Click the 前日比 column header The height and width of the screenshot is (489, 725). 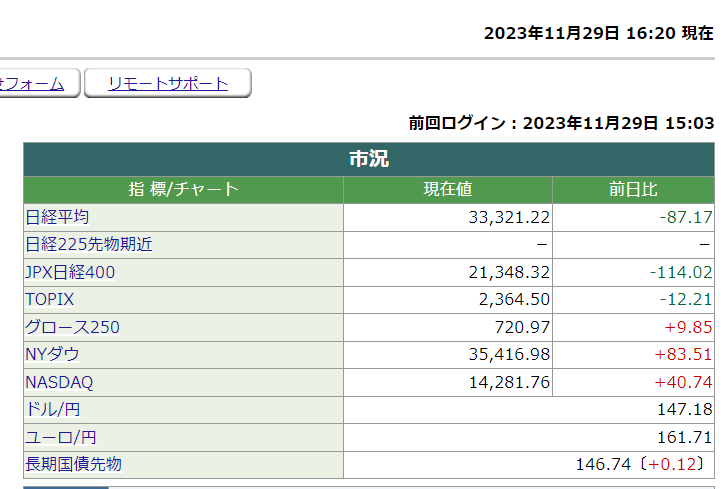click(x=633, y=190)
